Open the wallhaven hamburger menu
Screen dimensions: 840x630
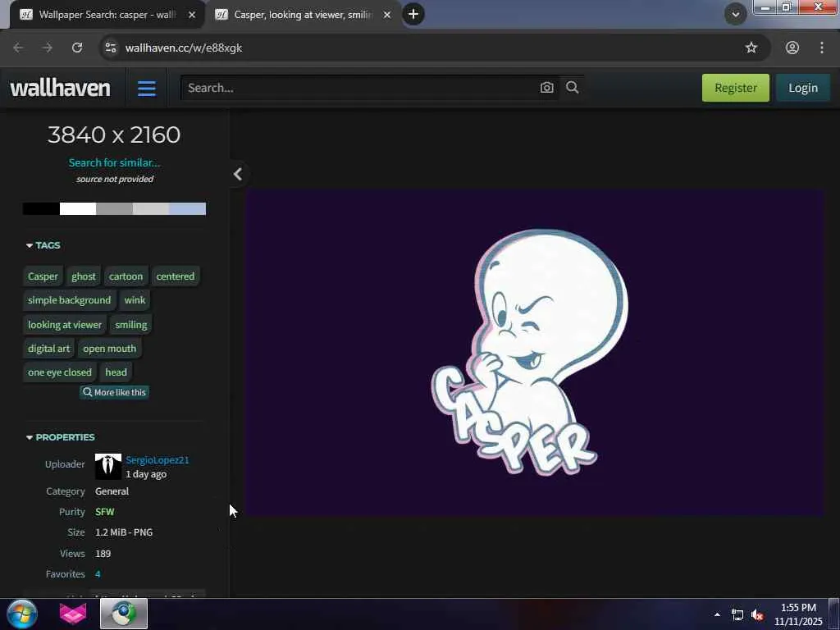146,89
